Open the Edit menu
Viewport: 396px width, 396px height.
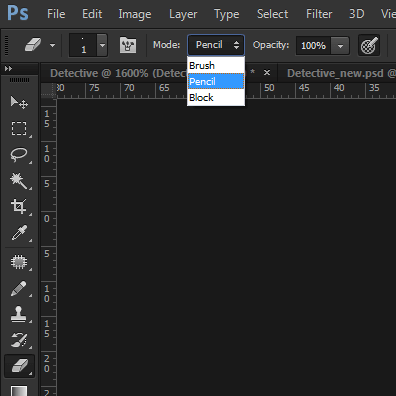tap(92, 14)
